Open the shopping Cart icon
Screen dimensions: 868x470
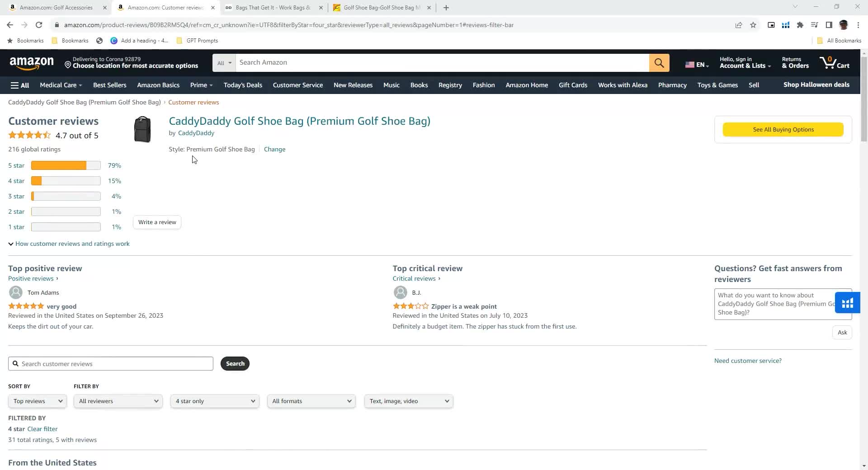click(x=835, y=62)
